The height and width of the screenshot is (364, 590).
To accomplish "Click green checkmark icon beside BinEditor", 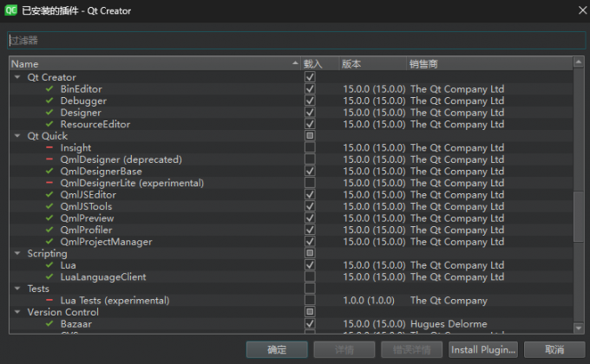I will coord(49,89).
